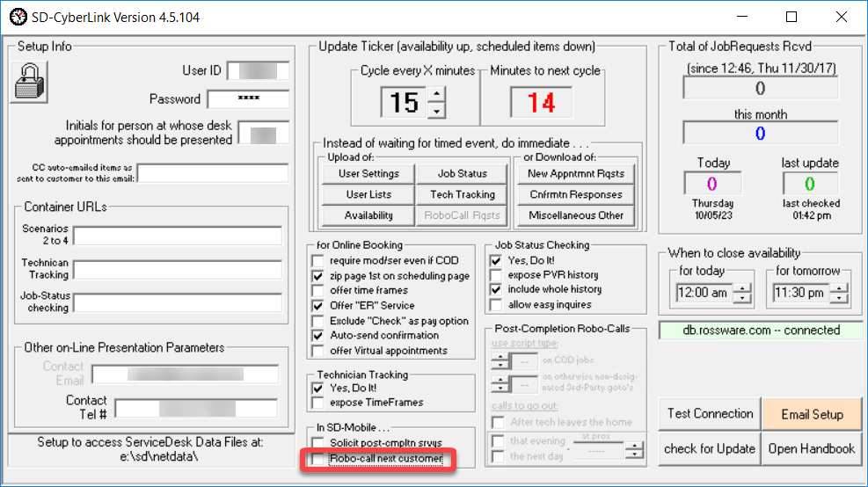Click the User ID field

pyautogui.click(x=259, y=71)
